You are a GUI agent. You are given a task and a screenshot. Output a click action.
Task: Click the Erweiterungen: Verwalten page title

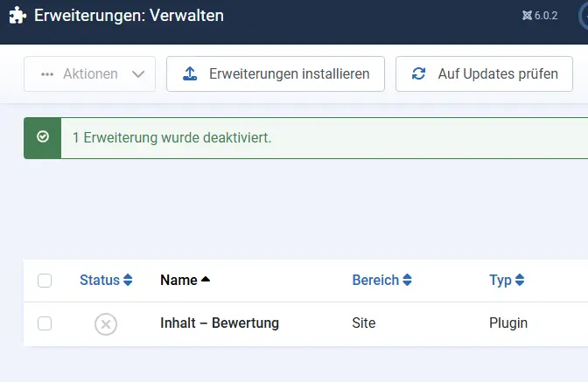click(x=129, y=16)
